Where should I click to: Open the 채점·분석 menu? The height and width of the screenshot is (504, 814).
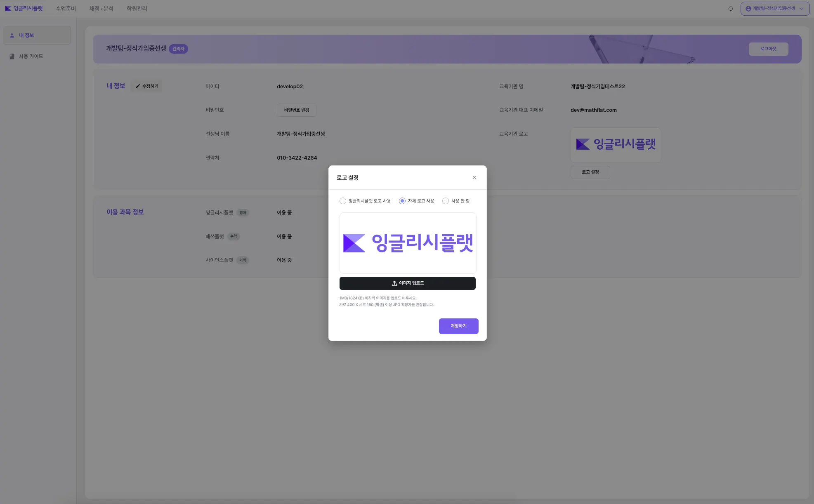coord(101,9)
